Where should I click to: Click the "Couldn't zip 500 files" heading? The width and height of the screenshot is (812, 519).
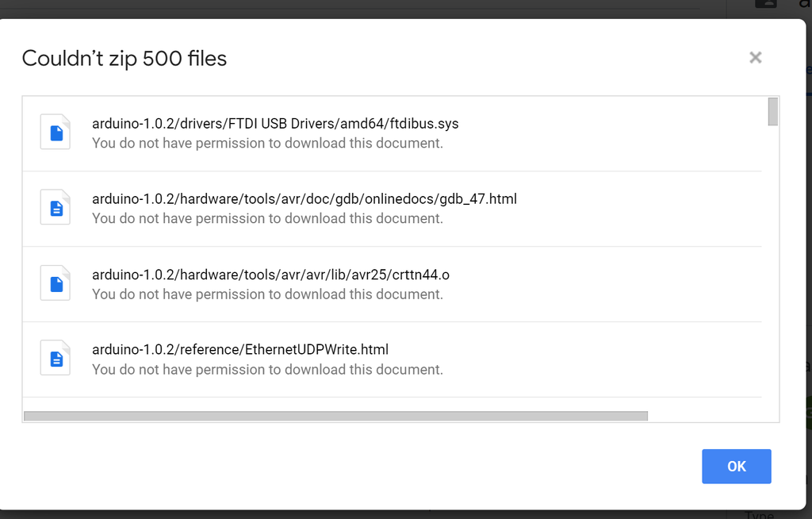(124, 58)
